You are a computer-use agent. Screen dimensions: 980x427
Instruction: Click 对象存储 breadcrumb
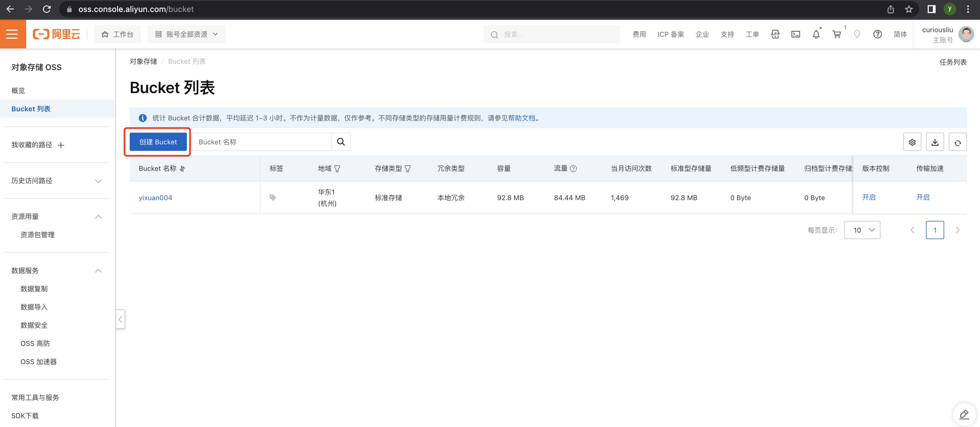(x=143, y=61)
